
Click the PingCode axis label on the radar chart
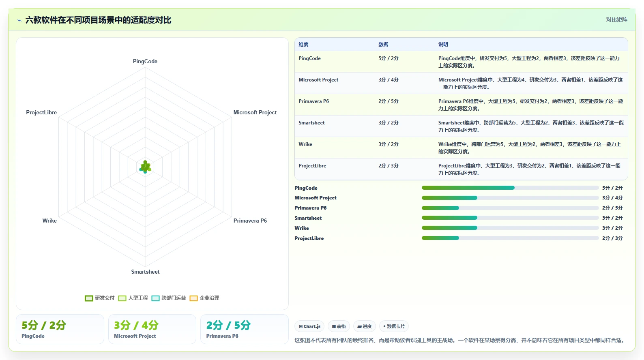click(145, 62)
